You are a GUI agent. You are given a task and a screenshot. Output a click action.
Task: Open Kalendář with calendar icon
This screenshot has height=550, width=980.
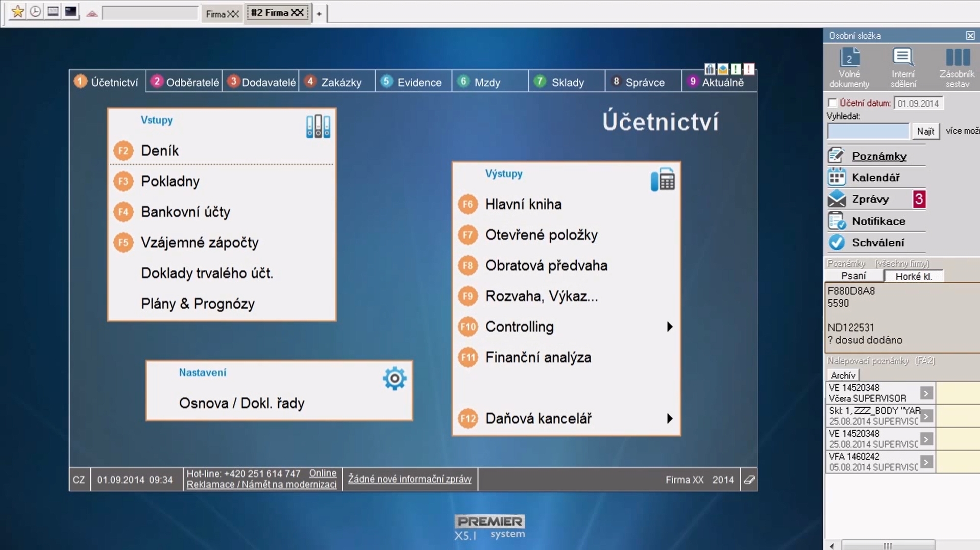pyautogui.click(x=876, y=178)
